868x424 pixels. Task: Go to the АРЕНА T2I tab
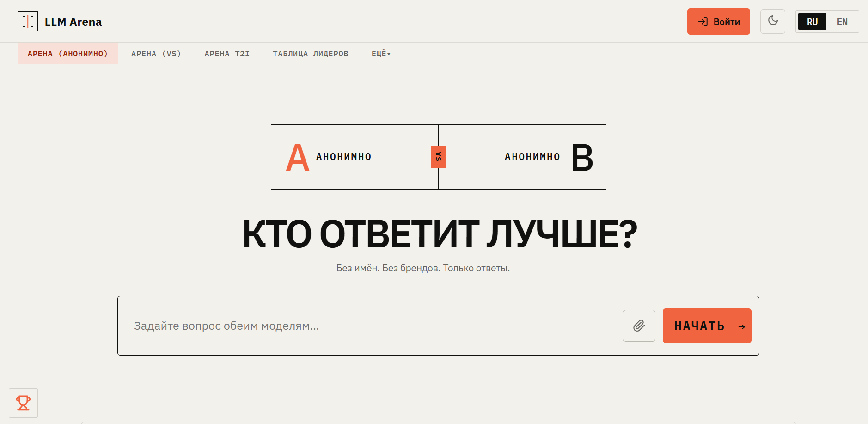pyautogui.click(x=227, y=54)
